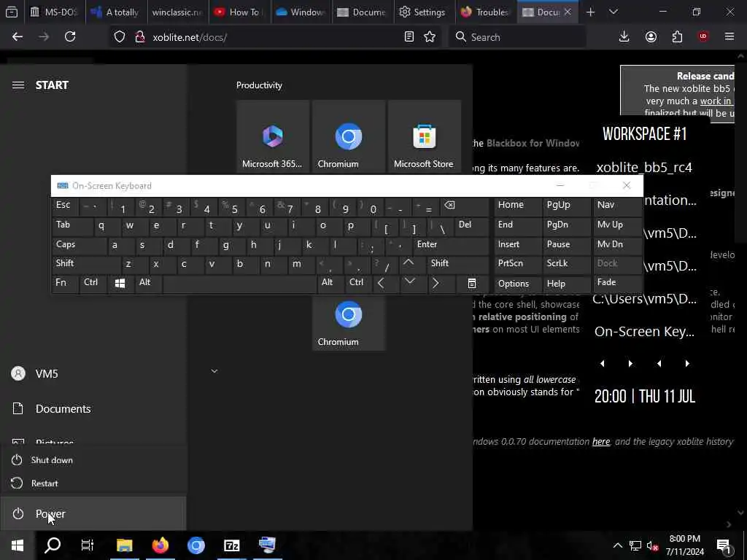
Task: Open the 'work in' link in notice
Action: tap(716, 101)
